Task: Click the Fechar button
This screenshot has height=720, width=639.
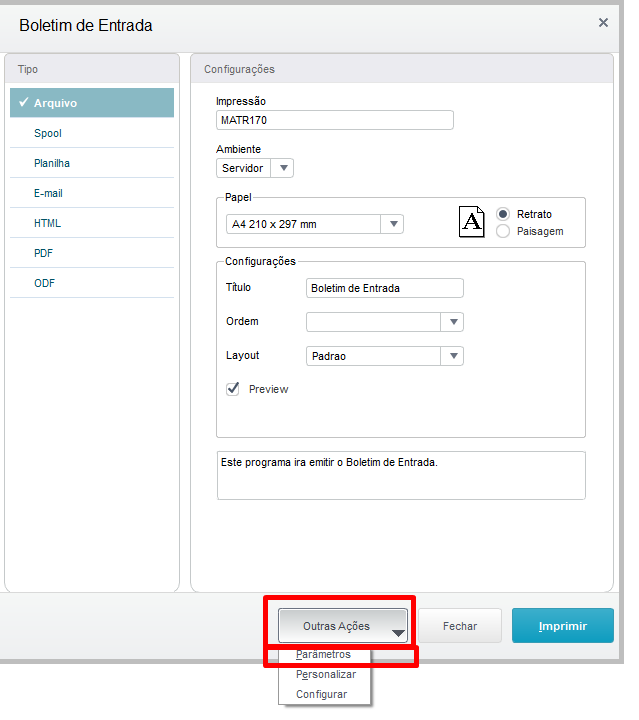Action: click(460, 626)
